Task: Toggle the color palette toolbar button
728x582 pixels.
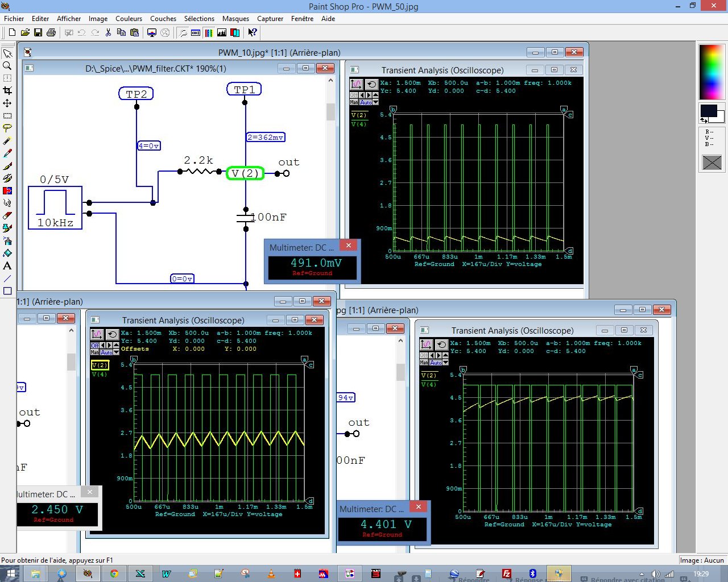Action: 209,32
